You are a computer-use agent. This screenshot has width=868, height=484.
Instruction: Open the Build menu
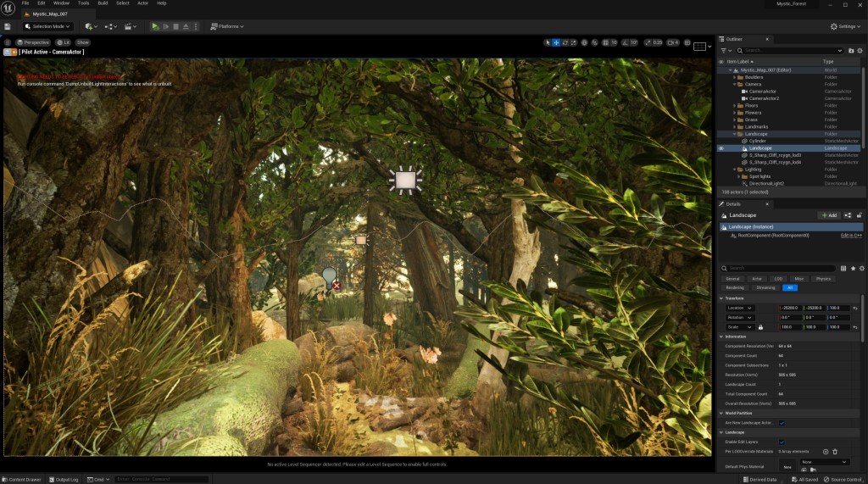[103, 3]
